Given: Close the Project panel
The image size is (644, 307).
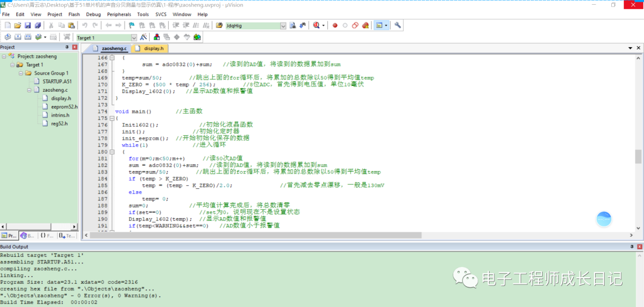Looking at the screenshot, I should click(x=75, y=47).
